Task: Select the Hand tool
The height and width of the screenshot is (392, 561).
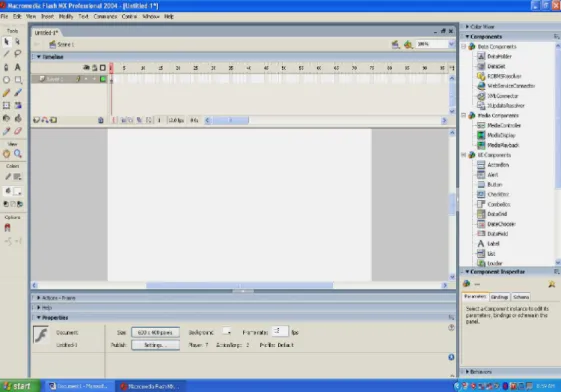Action: click(x=6, y=154)
